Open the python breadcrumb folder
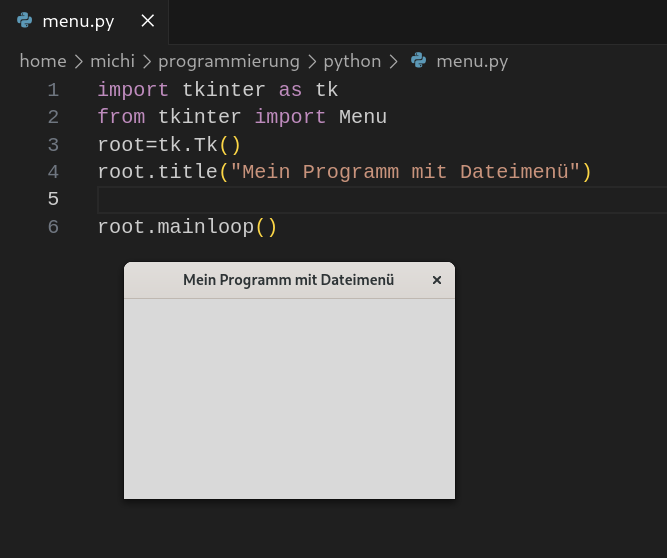667x558 pixels. click(x=352, y=62)
